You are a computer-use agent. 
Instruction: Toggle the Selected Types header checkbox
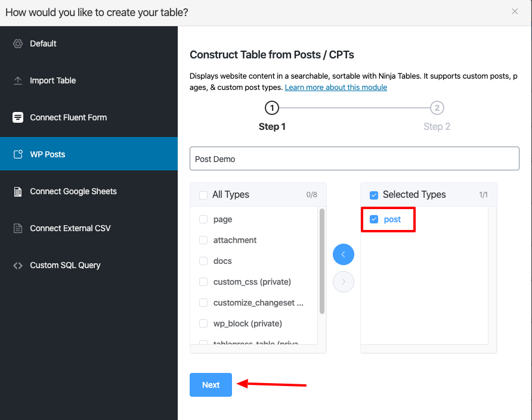[374, 195]
